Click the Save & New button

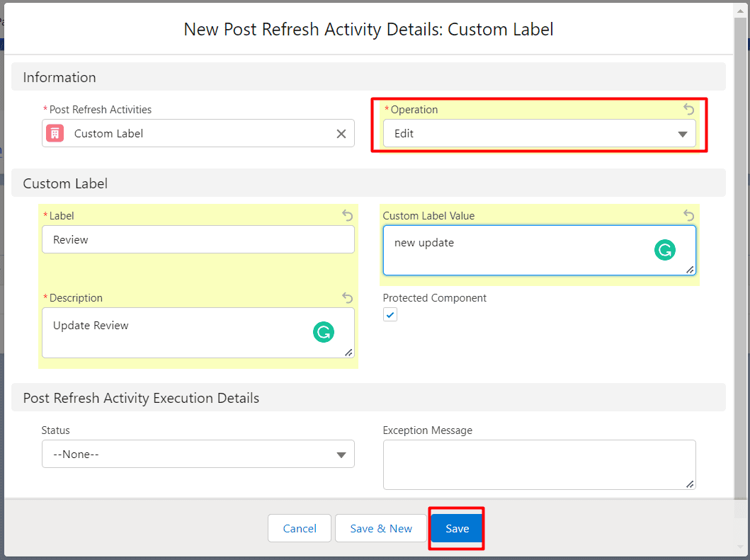(380, 528)
